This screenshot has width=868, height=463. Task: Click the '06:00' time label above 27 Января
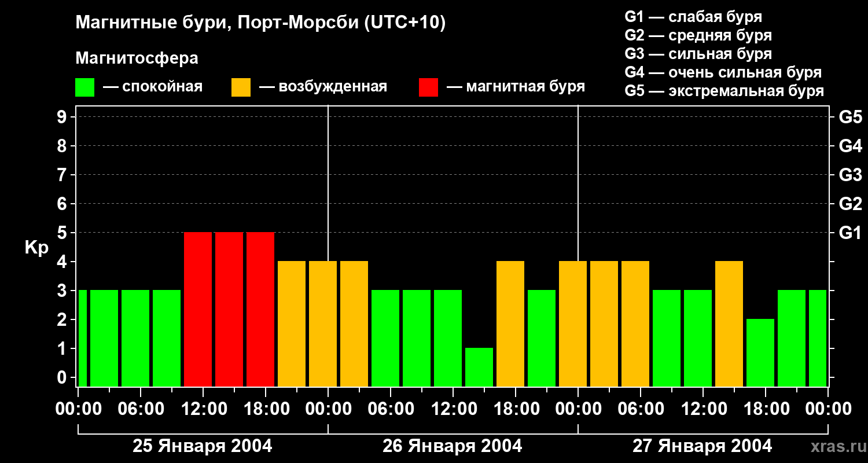[640, 409]
